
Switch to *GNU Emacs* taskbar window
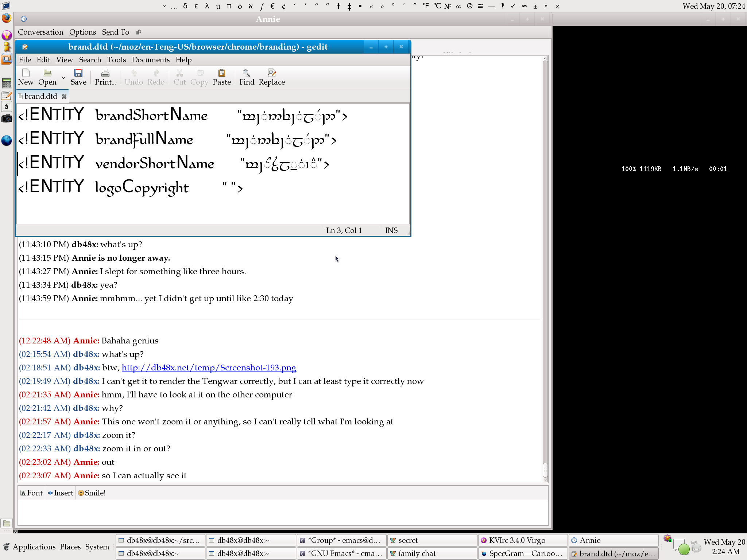tap(341, 553)
